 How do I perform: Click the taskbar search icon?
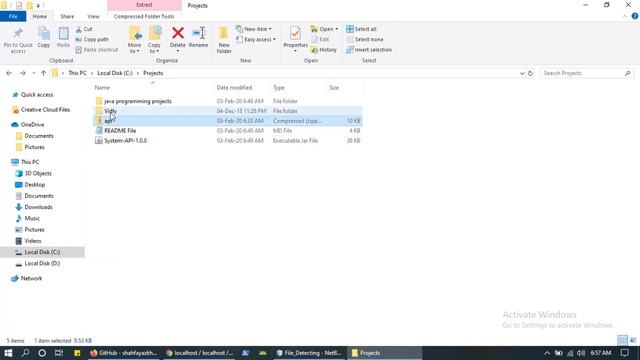tap(25, 353)
